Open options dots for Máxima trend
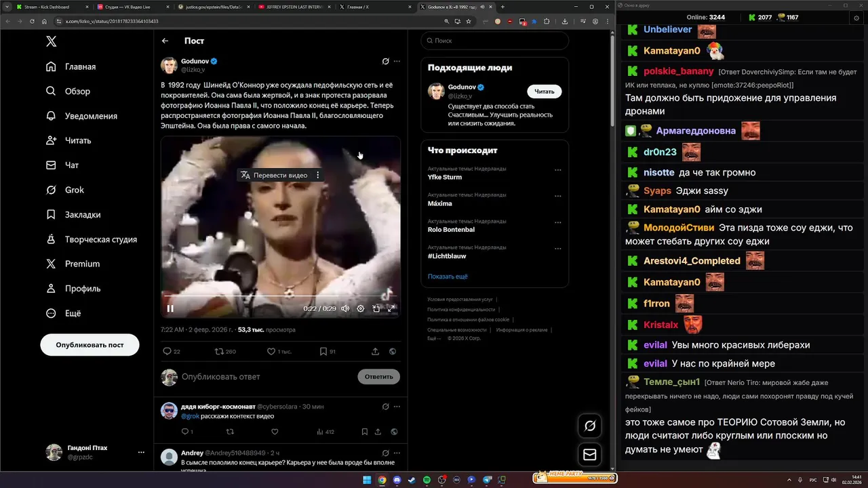 click(558, 197)
